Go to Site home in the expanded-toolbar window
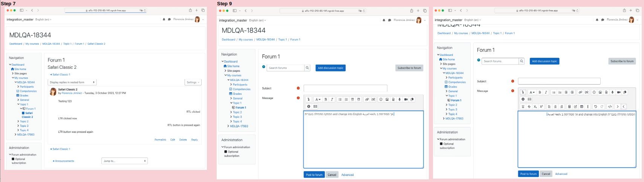The image size is (644, 182). pos(448,59)
